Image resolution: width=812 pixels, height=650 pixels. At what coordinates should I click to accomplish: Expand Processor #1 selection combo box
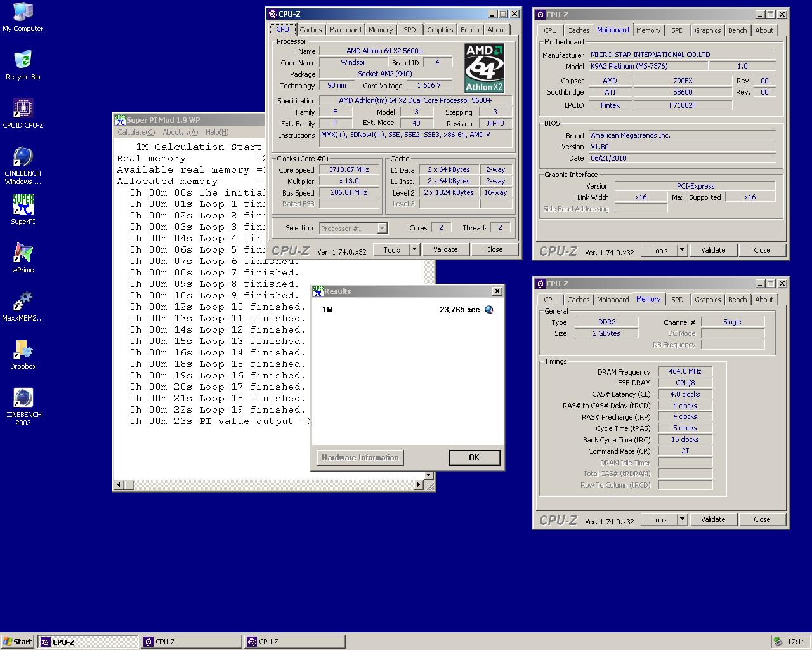(382, 228)
